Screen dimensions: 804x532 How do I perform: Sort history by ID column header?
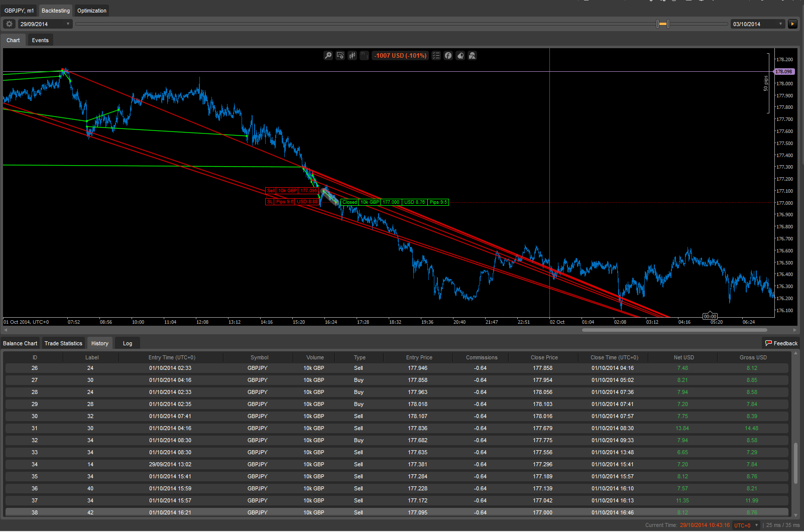[35, 357]
